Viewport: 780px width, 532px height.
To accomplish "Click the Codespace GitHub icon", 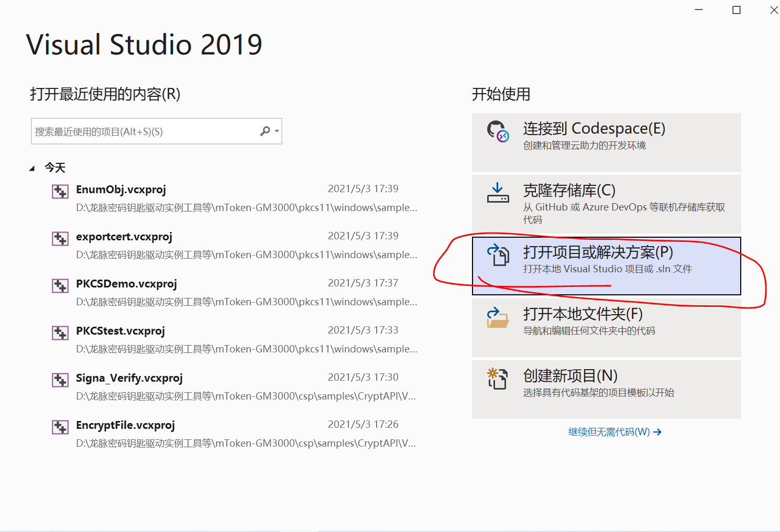I will 498,131.
